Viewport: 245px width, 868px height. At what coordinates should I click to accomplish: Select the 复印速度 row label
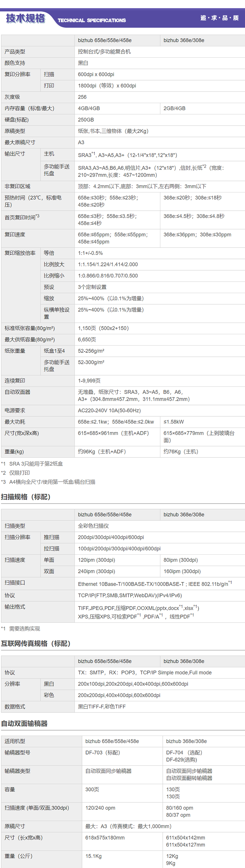tap(15, 234)
